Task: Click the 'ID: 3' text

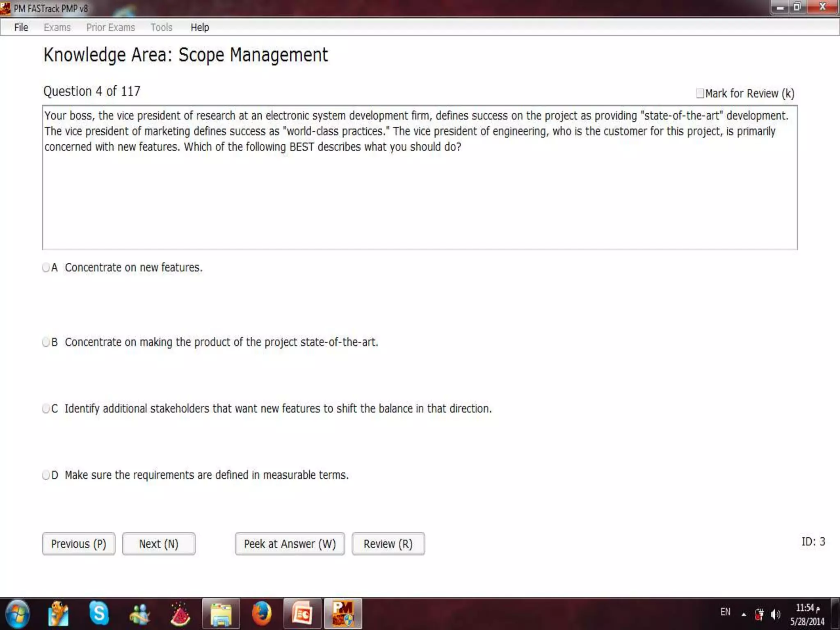Action: [813, 542]
